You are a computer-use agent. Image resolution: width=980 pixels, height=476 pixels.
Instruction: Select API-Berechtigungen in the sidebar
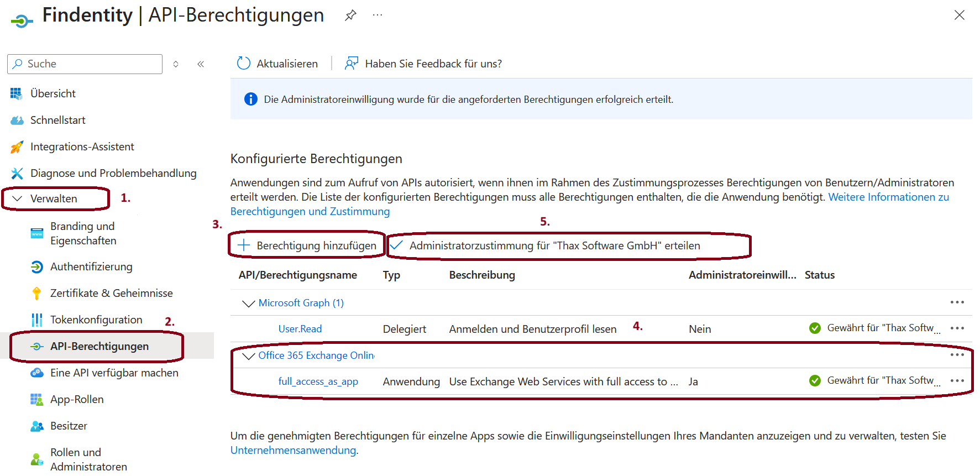(x=99, y=346)
